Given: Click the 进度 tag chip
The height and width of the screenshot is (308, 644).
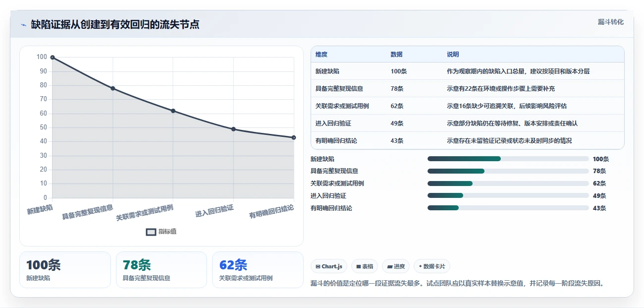Looking at the screenshot, I should (396, 266).
